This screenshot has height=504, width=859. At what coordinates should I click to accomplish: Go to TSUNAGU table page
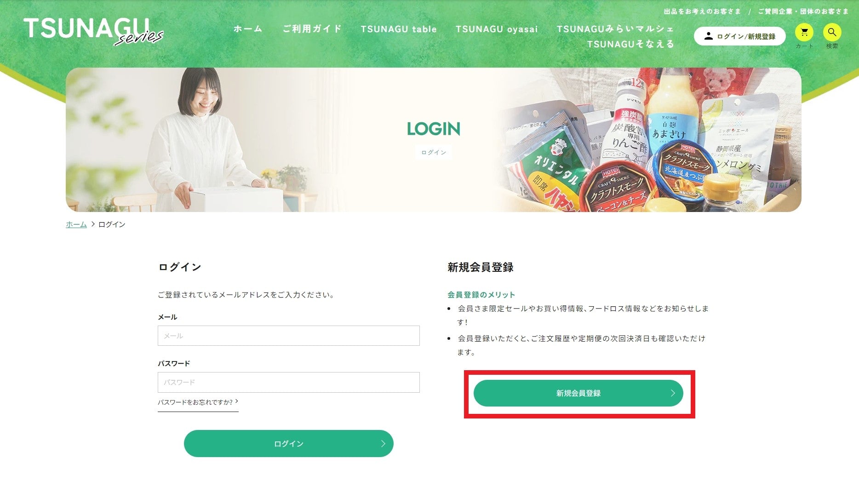pyautogui.click(x=399, y=29)
